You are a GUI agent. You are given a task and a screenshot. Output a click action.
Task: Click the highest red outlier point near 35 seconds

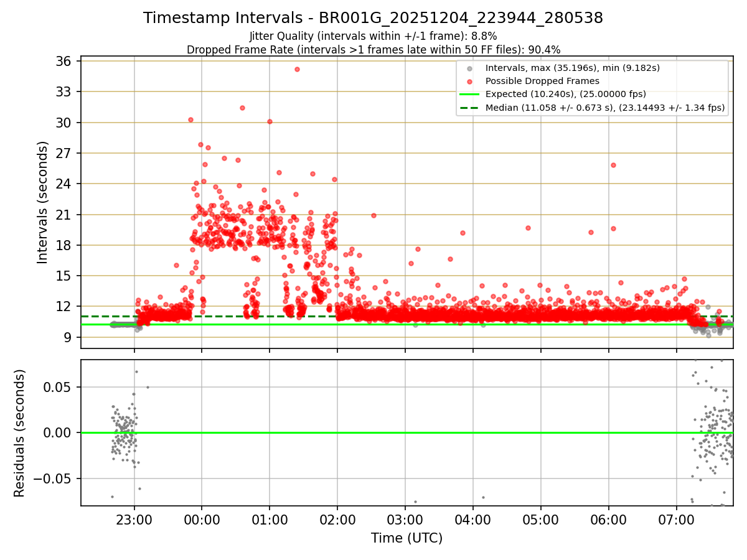click(297, 69)
